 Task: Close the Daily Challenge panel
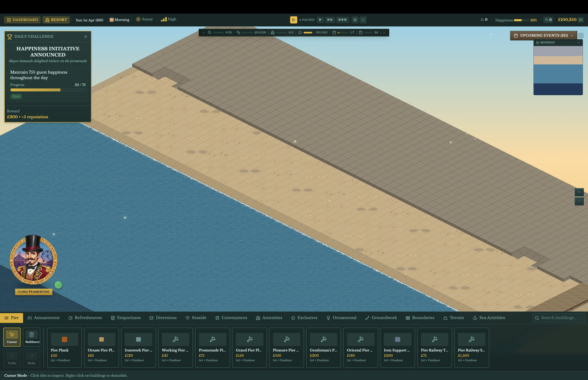click(x=86, y=37)
